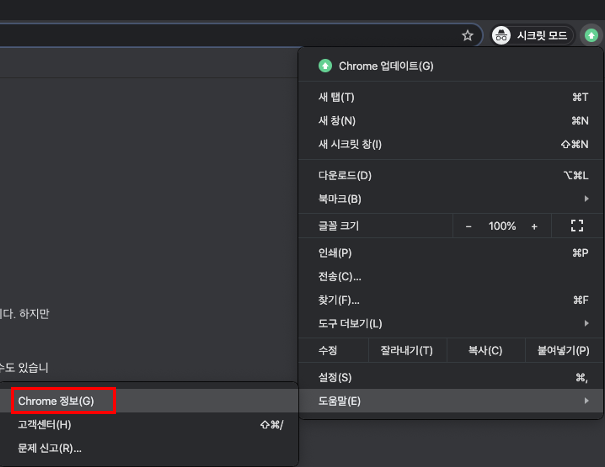Open a new tab via 새 탭(T)
605x467 pixels.
point(451,97)
